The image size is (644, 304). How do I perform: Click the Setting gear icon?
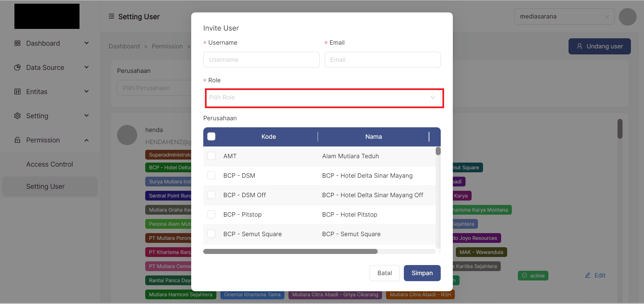point(17,116)
